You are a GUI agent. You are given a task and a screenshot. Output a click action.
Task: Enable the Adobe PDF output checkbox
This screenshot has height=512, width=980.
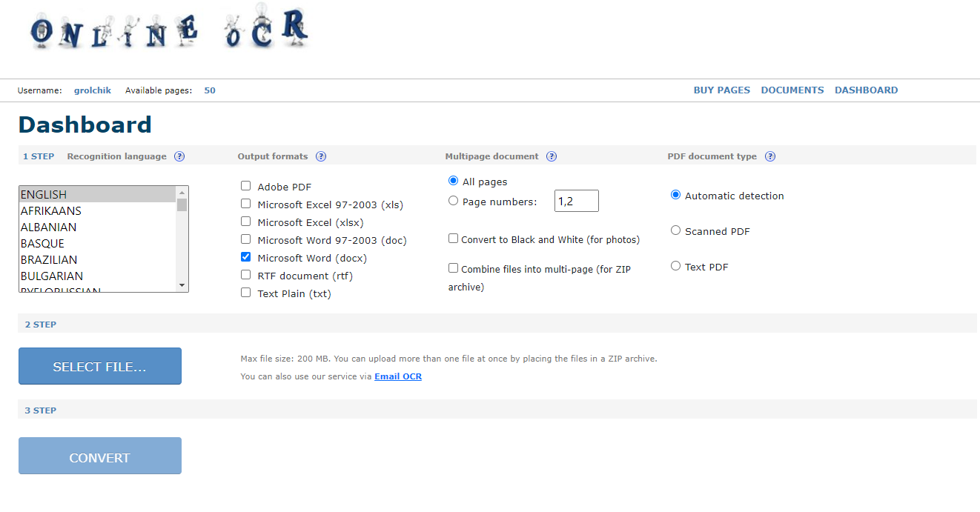(245, 186)
